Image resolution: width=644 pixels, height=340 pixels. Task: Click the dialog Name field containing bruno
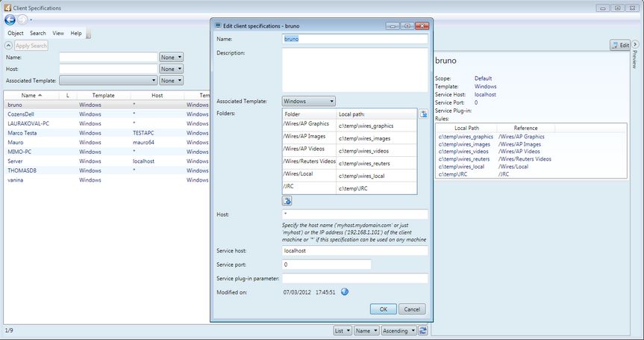point(355,39)
